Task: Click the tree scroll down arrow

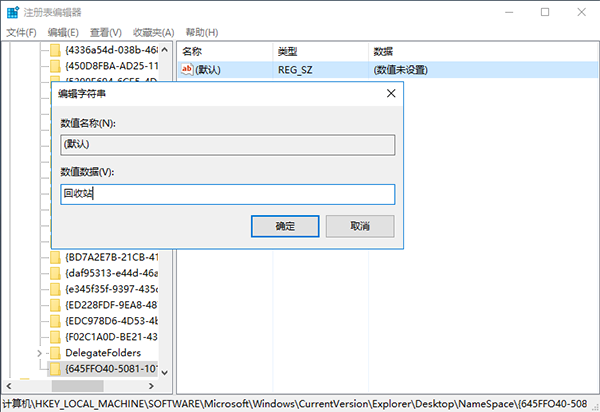Action: click(165, 372)
